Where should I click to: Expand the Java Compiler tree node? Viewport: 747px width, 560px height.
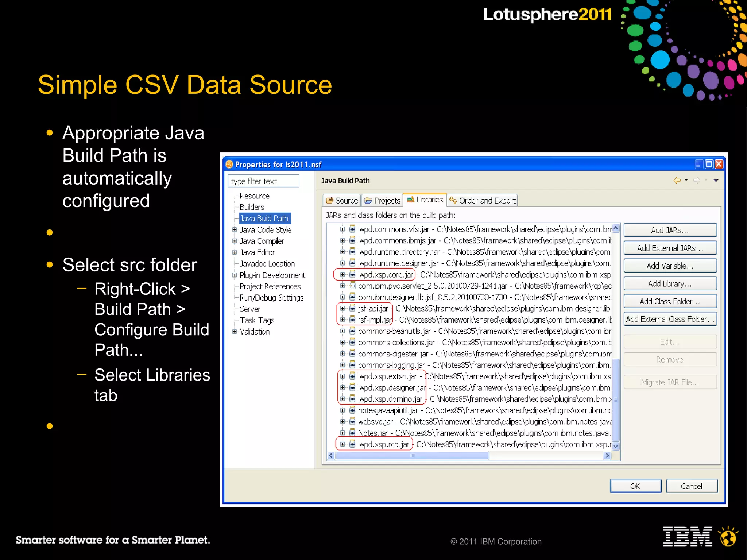click(235, 241)
